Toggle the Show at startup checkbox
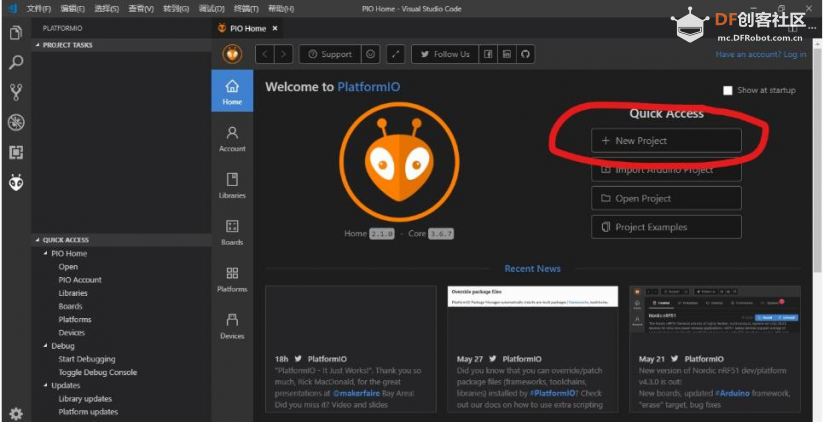This screenshot has width=823, height=422. click(727, 90)
